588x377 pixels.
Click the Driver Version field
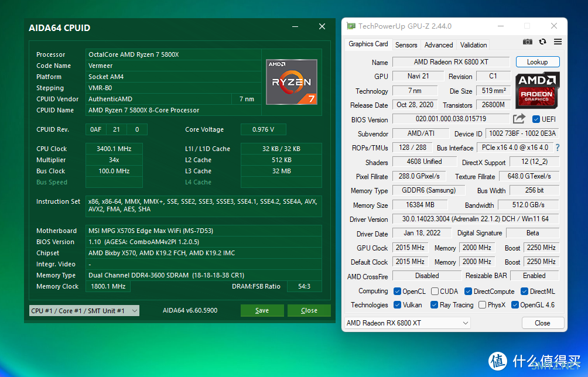tap(476, 219)
